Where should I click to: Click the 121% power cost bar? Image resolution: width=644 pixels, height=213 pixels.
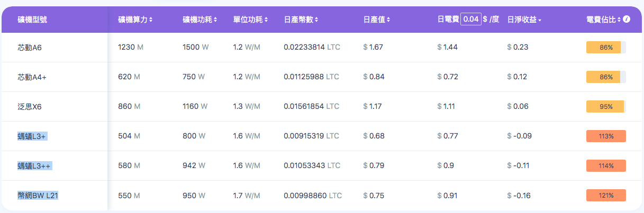[606, 195]
